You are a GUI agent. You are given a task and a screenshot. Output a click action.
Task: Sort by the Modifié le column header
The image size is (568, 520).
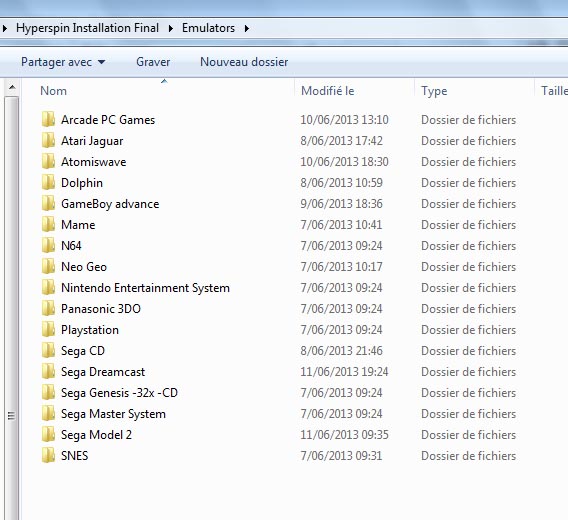328,91
